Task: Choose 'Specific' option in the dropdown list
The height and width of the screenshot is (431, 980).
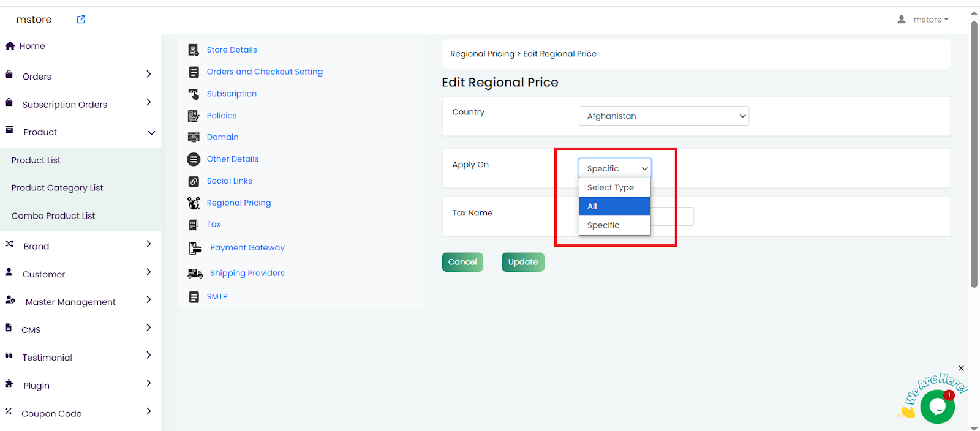Action: [614, 225]
